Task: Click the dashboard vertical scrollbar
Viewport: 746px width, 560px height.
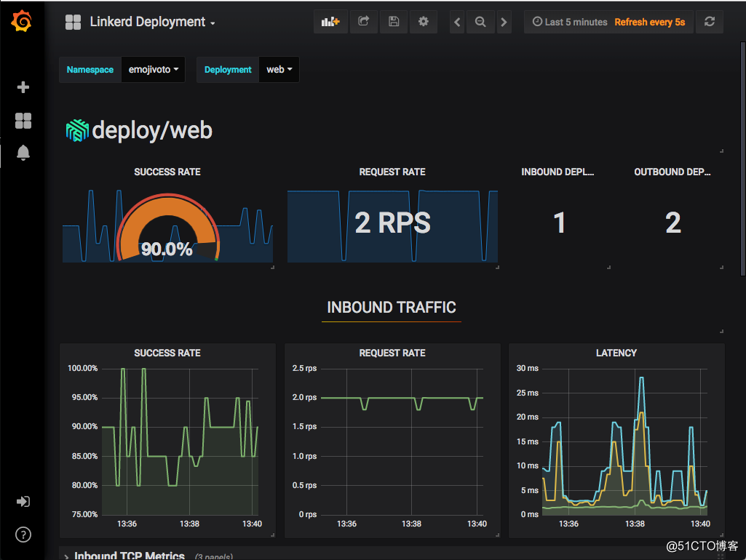Action: (742, 159)
